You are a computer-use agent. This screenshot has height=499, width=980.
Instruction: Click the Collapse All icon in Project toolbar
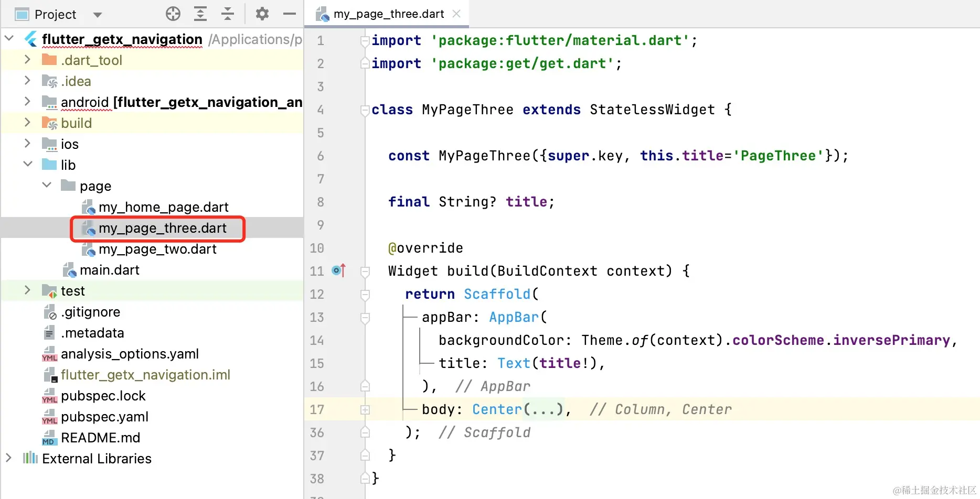pyautogui.click(x=228, y=14)
